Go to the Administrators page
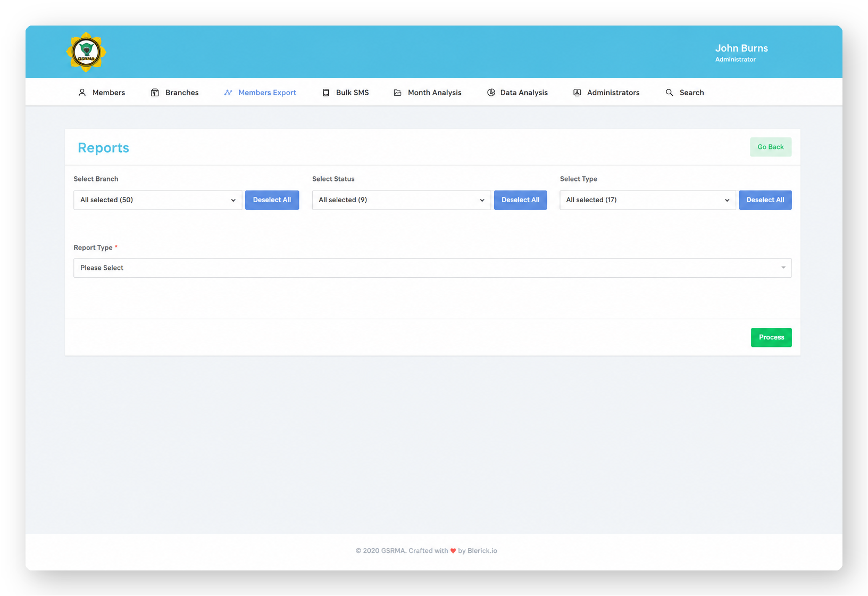The width and height of the screenshot is (868, 596). click(x=606, y=93)
